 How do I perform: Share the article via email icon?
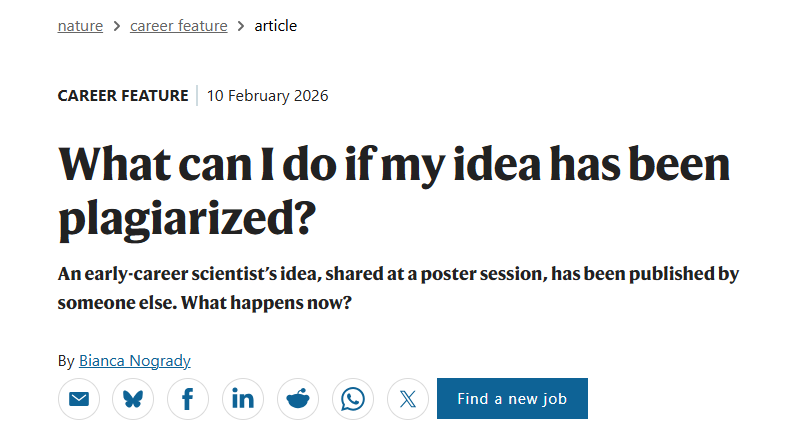pyautogui.click(x=79, y=399)
